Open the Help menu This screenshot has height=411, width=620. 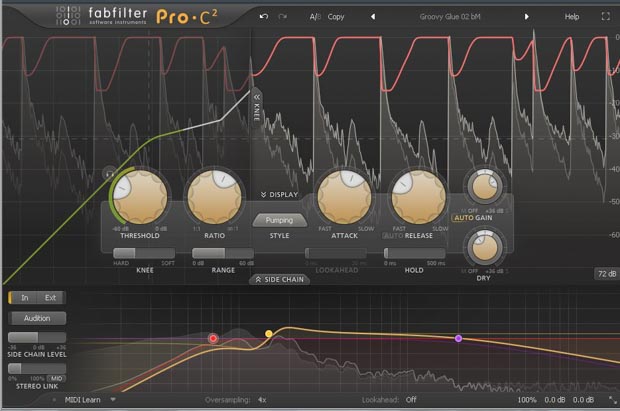pyautogui.click(x=571, y=17)
